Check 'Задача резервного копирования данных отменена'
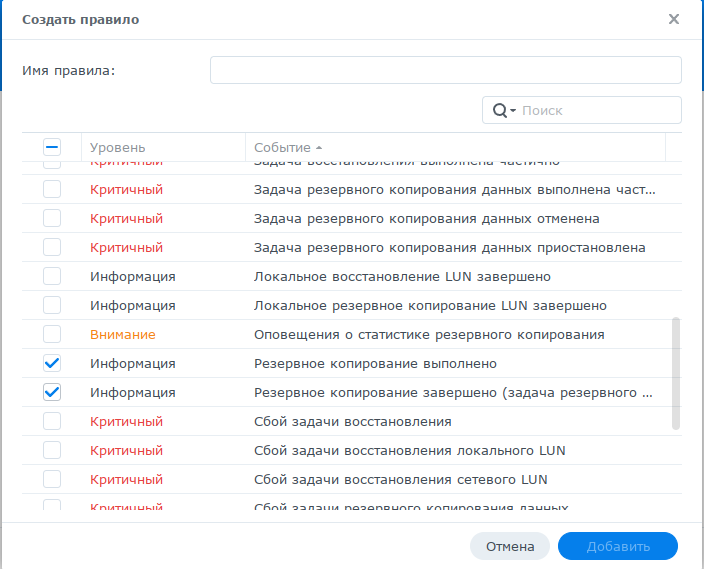Viewport: 704px width, 569px height. [52, 218]
